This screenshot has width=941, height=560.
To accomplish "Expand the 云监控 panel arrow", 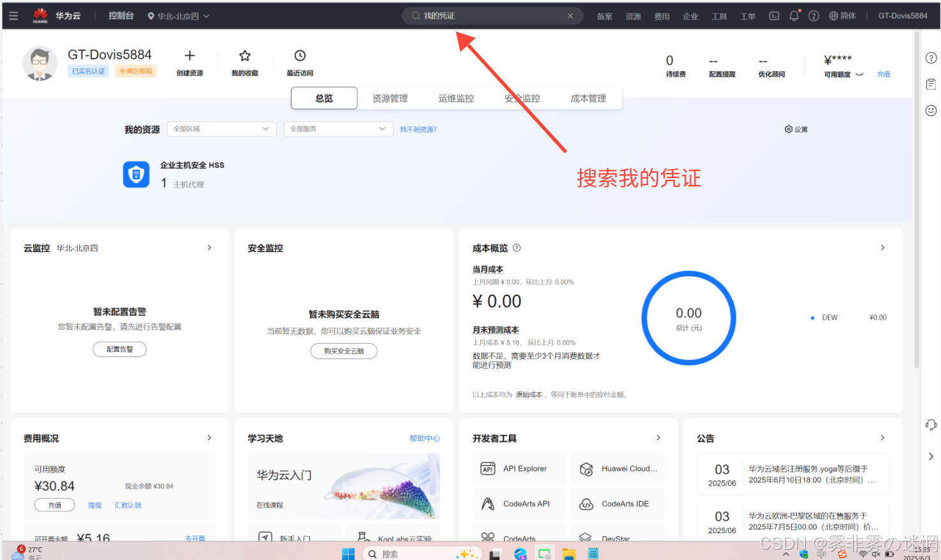I will (x=209, y=247).
